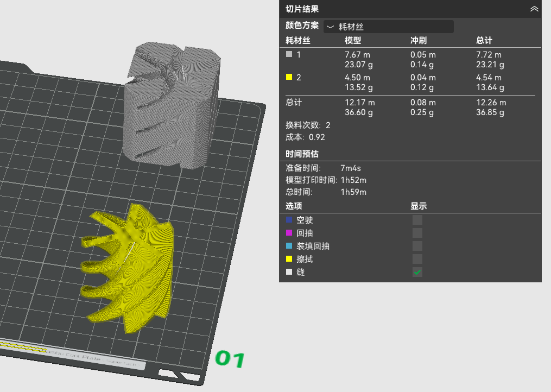Image resolution: width=551 pixels, height=392 pixels.
Task: Click the white 缝 color indicator
Action: click(x=289, y=272)
